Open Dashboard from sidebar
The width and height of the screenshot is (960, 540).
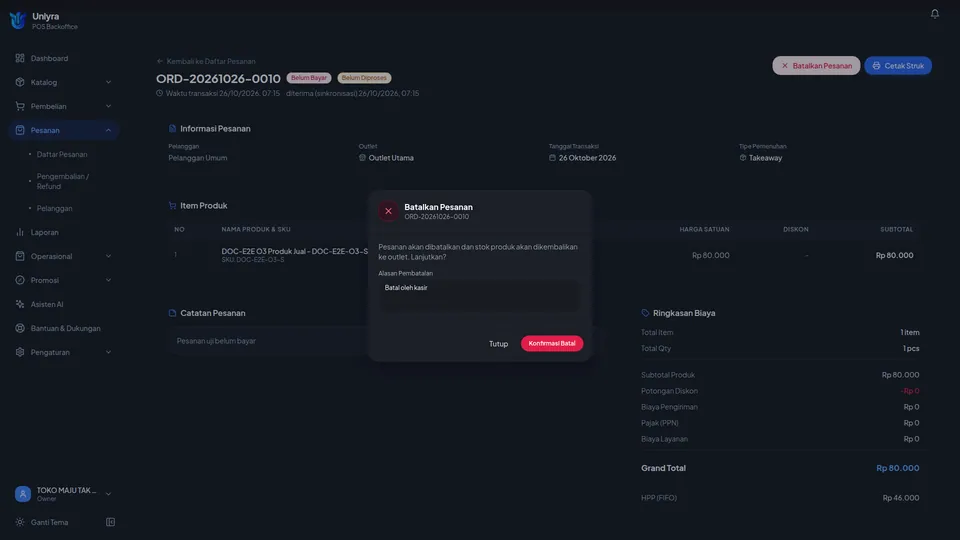(64, 58)
